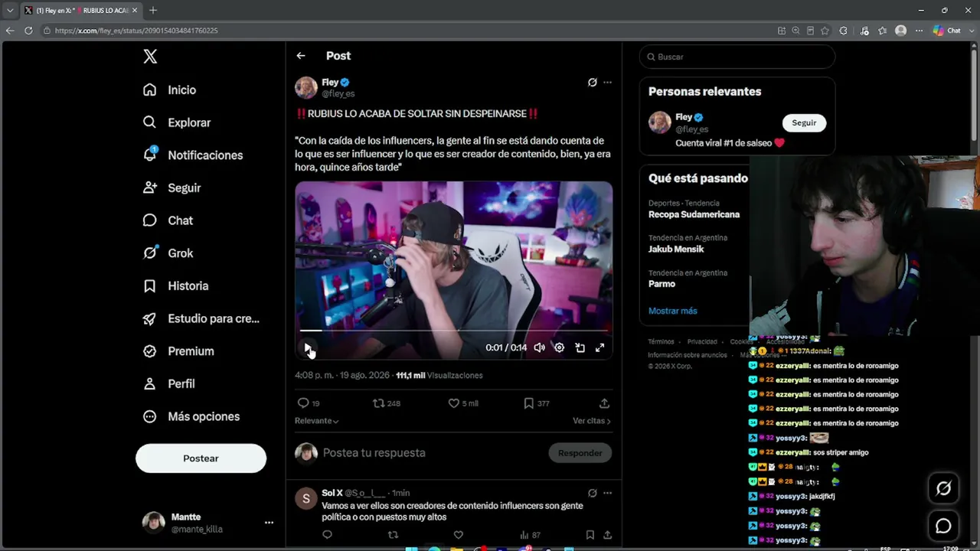Open the browser tab search dropdown
The width and height of the screenshot is (980, 551).
10,11
